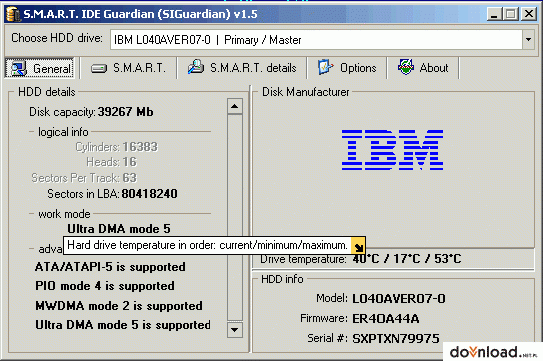Image resolution: width=543 pixels, height=361 pixels.
Task: Click the Heads value 16
Action: click(130, 162)
